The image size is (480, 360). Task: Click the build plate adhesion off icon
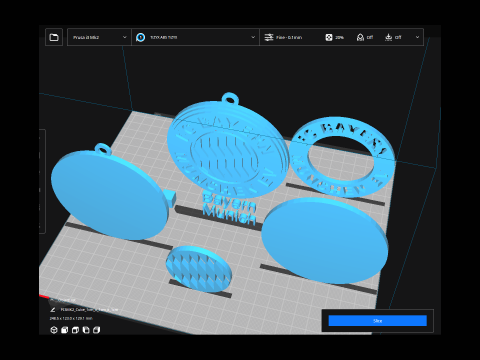click(388, 37)
